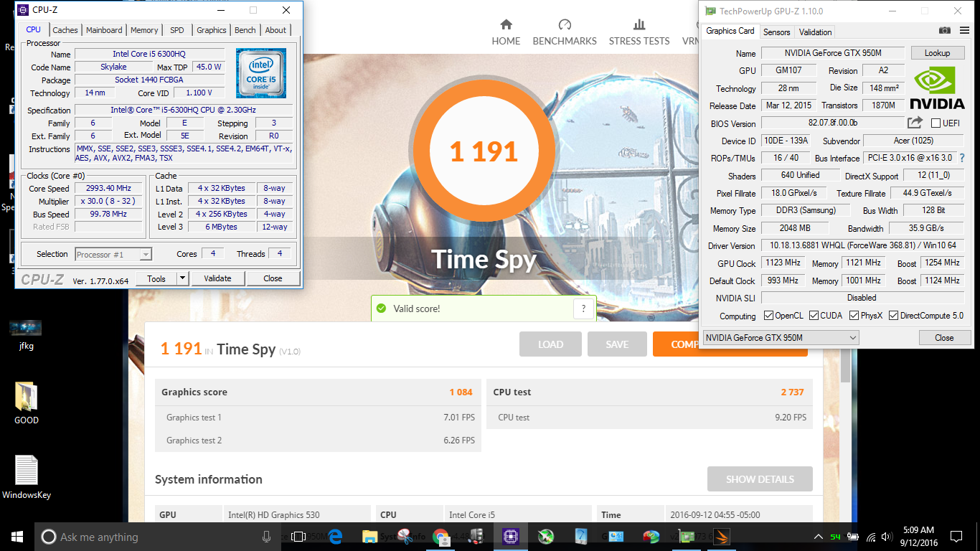Click the Tools button in CPU-Z
This screenshot has height=551, width=980.
(x=156, y=278)
